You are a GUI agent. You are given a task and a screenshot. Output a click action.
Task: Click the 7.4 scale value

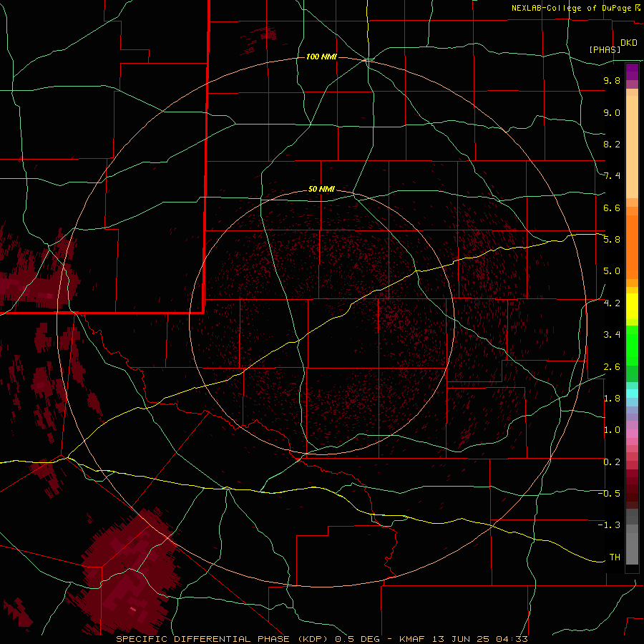point(612,176)
